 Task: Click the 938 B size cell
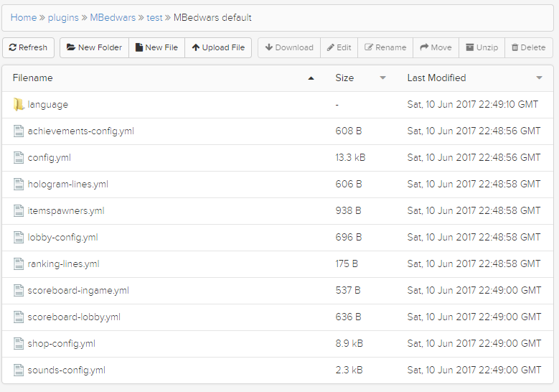click(348, 211)
